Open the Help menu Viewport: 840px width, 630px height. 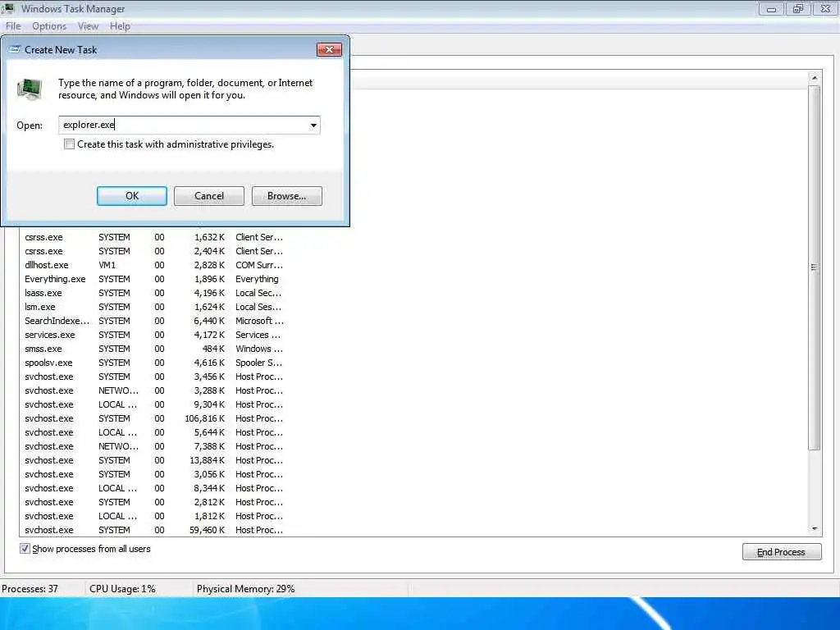click(x=120, y=26)
